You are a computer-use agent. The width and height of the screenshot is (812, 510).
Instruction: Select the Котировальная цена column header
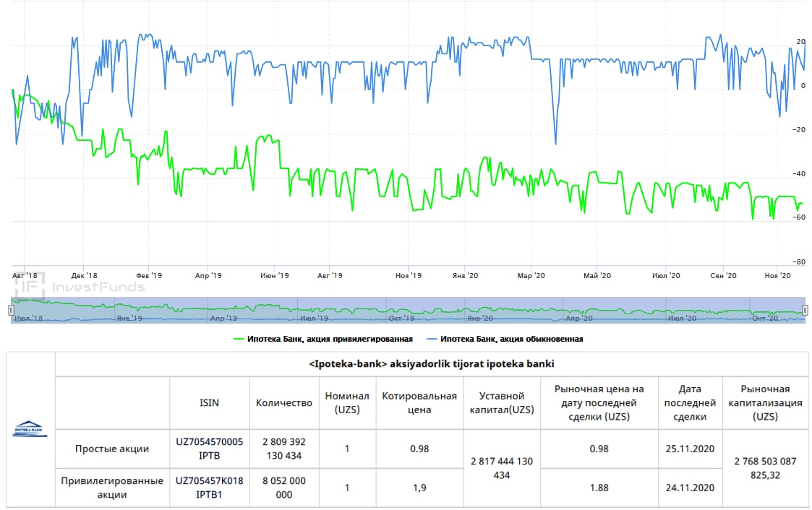pyautogui.click(x=419, y=403)
